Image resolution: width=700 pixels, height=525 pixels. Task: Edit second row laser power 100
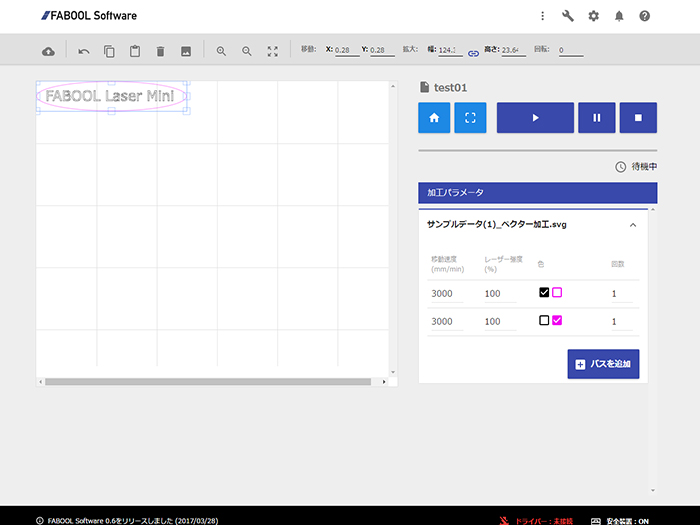tap(500, 321)
